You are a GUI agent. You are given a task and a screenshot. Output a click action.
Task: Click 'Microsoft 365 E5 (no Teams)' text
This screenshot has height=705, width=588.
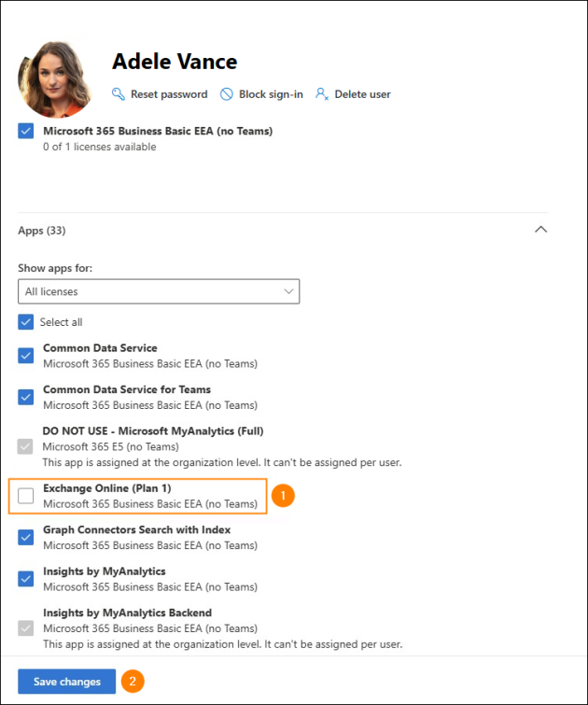tap(110, 446)
